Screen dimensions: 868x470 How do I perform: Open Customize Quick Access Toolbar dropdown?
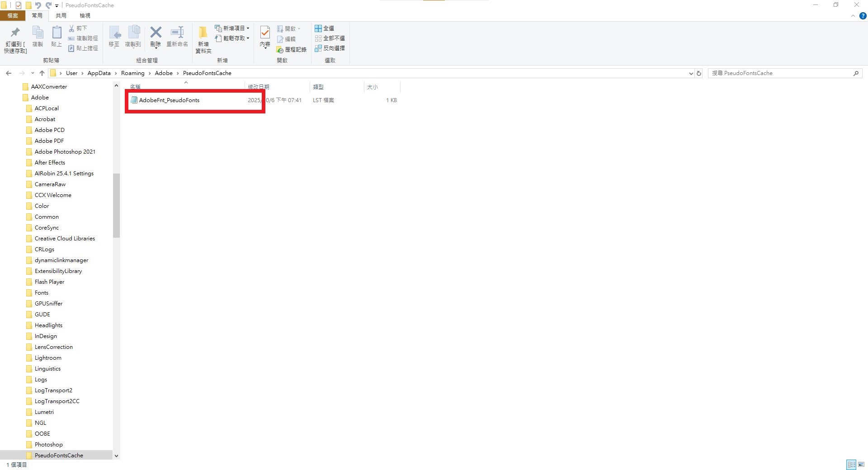[57, 6]
